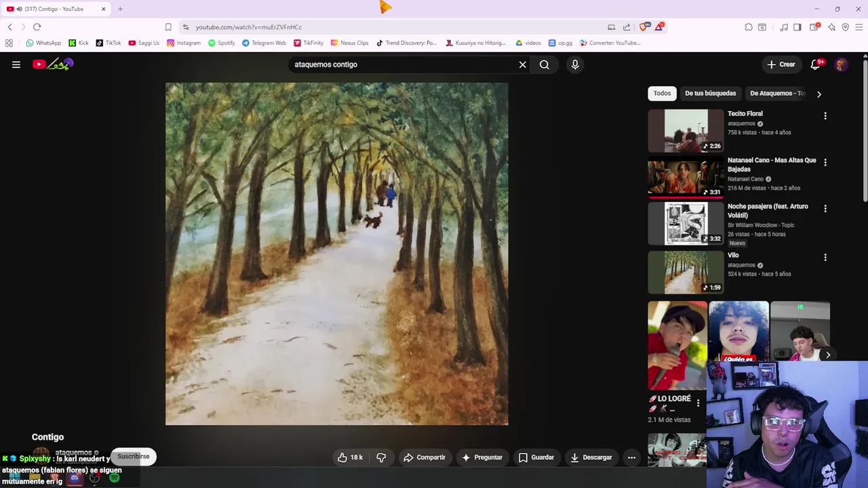This screenshot has width=868, height=488.
Task: Open the Brave Rewards triangle icon
Action: coord(658,27)
